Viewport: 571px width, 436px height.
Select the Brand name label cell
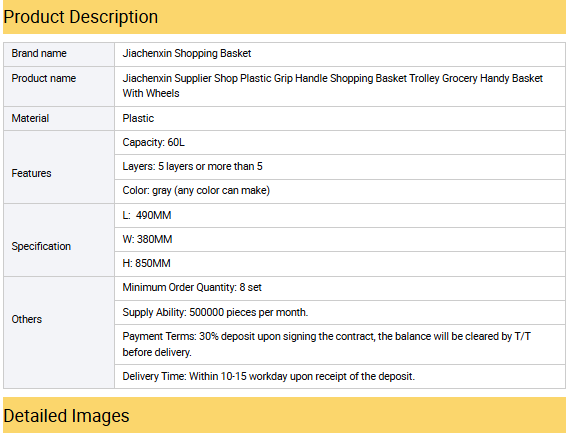tap(59, 54)
